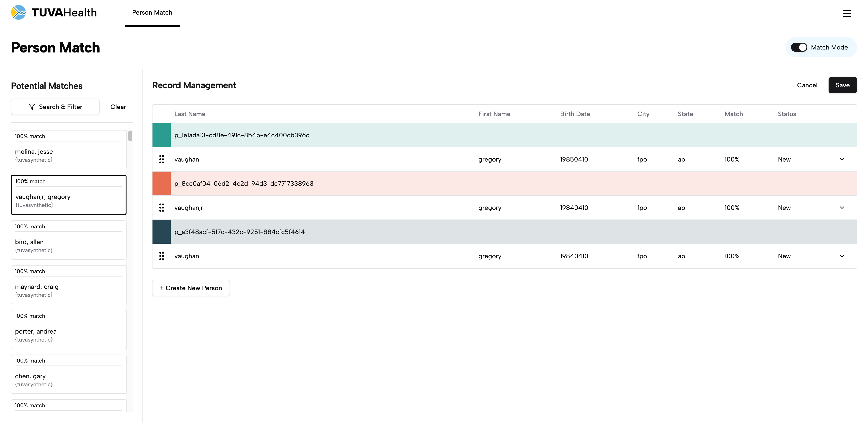Click 100% match value in vaughan 19850410 row
The image size is (868, 423).
[732, 159]
